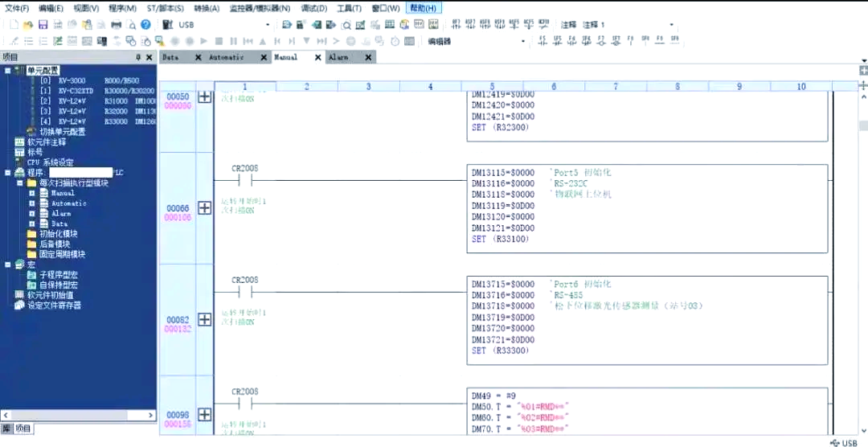Open the ST/脚本(S) menu
This screenshot has width=868, height=447.
[x=166, y=8]
